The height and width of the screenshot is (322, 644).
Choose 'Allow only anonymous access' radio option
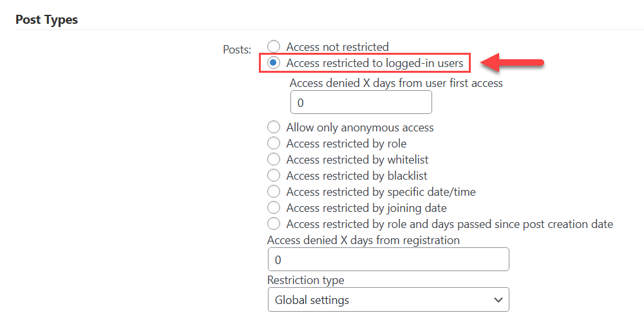click(x=274, y=128)
